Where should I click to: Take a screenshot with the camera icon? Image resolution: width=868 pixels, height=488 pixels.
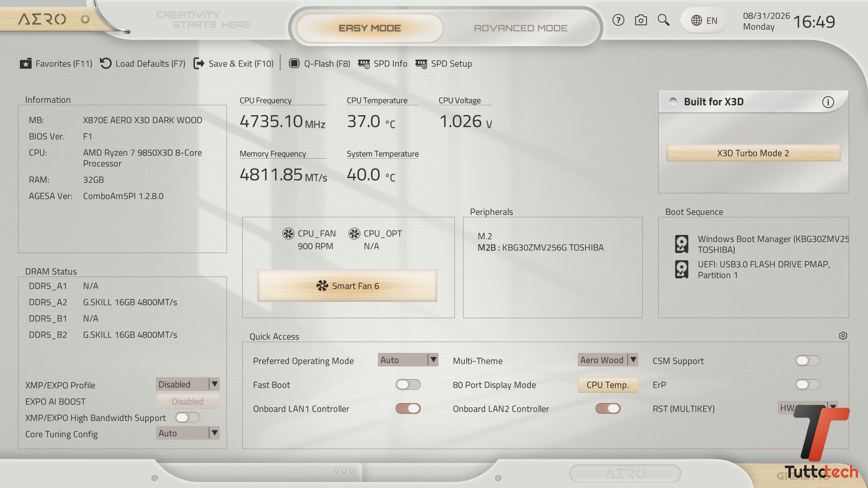(x=641, y=20)
